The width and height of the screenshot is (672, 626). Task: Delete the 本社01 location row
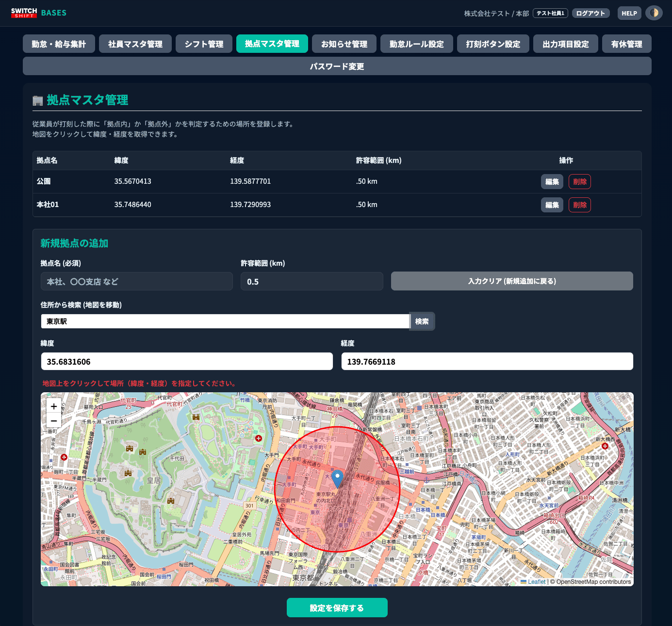point(579,205)
